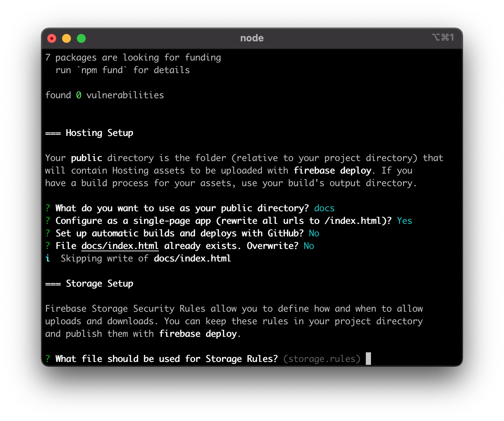Click the 'Yes' single-page app answer

click(405, 221)
